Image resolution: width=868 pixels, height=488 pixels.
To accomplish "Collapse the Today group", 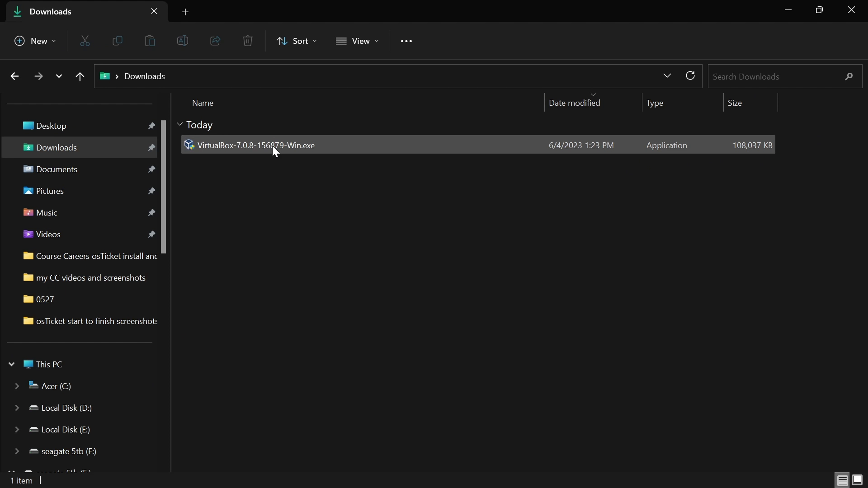I will [180, 125].
